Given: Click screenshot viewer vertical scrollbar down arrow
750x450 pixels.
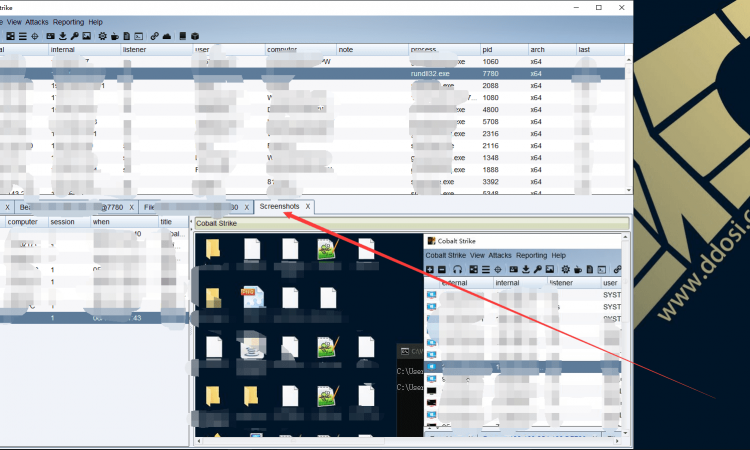Looking at the screenshot, I should pyautogui.click(x=625, y=433).
